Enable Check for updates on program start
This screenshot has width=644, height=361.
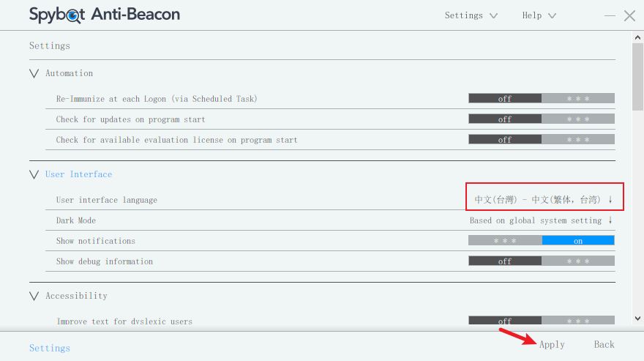click(x=541, y=119)
